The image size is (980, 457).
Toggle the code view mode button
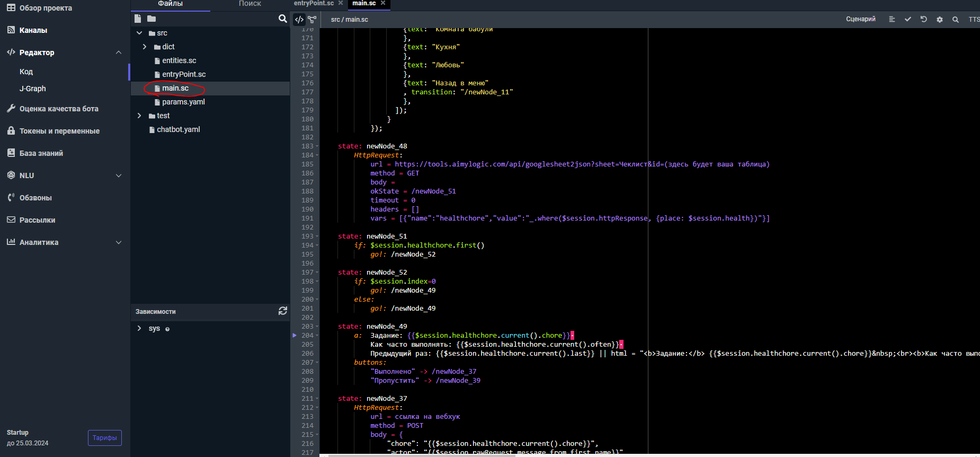[x=299, y=20]
